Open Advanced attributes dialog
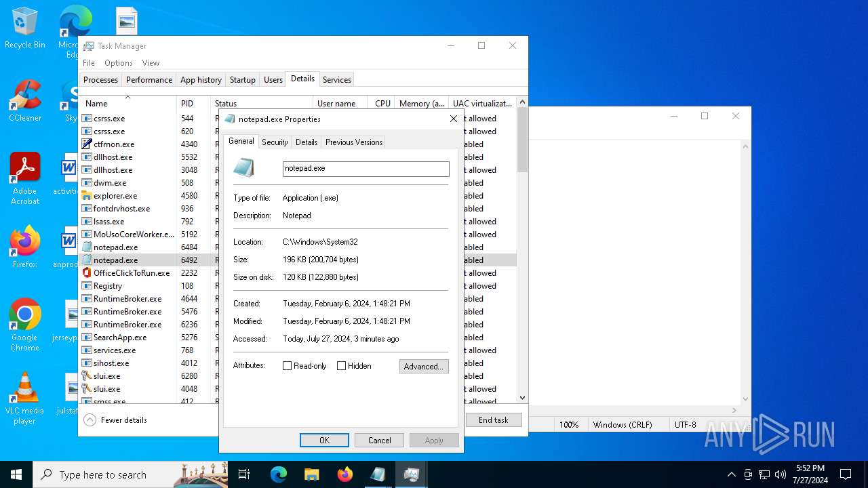 click(424, 367)
